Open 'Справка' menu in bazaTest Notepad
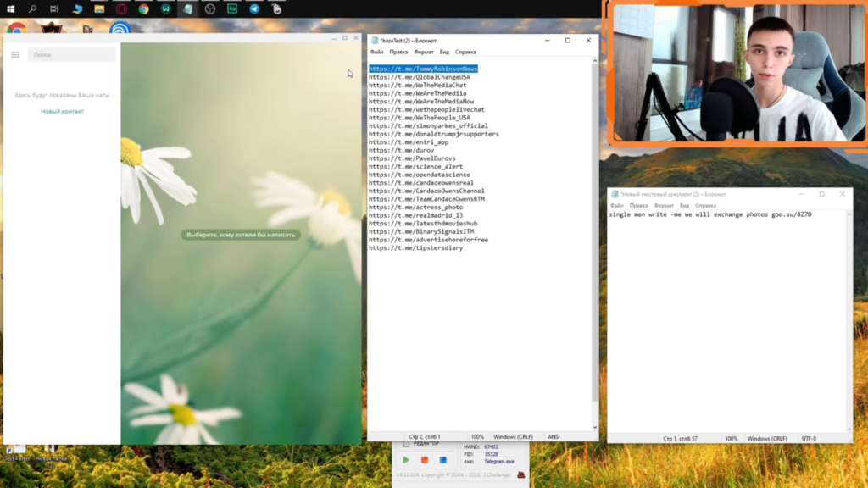 [x=465, y=52]
